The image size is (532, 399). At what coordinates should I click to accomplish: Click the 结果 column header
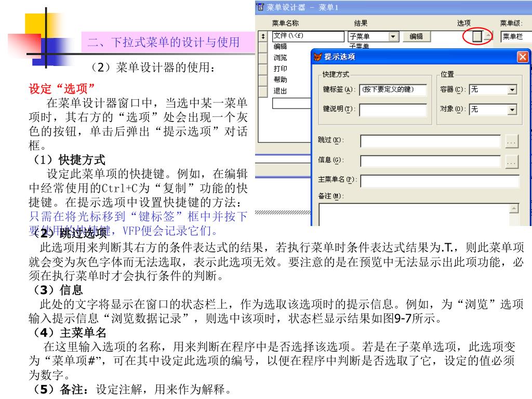click(361, 23)
